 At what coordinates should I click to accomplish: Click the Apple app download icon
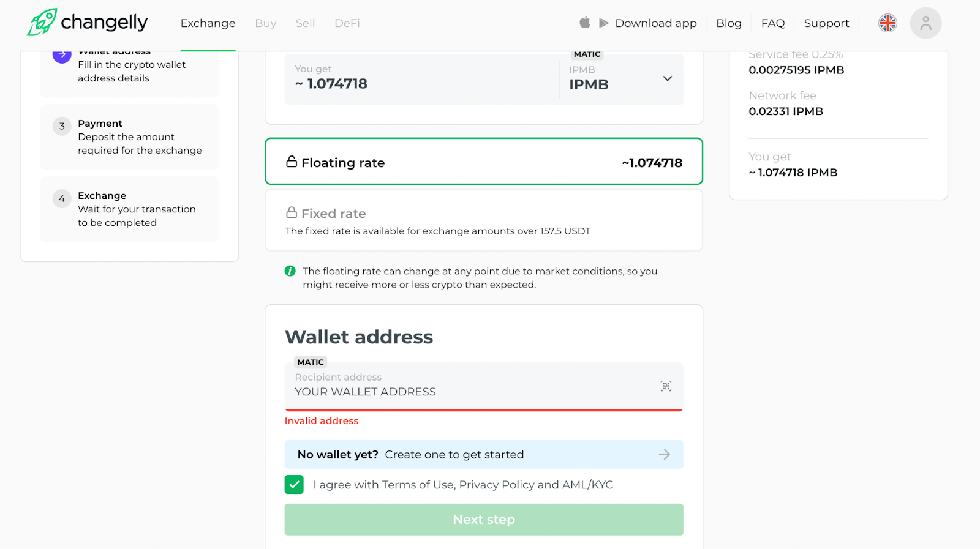(x=585, y=23)
